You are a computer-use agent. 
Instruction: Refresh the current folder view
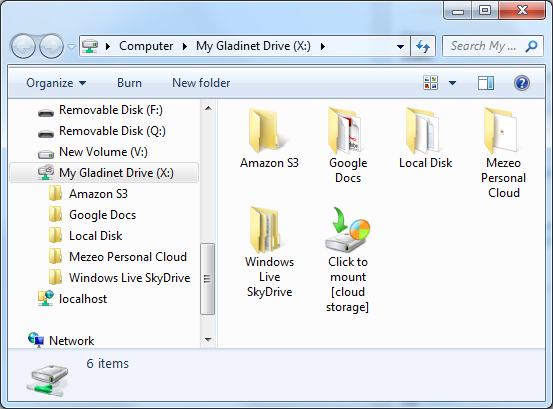tap(423, 46)
